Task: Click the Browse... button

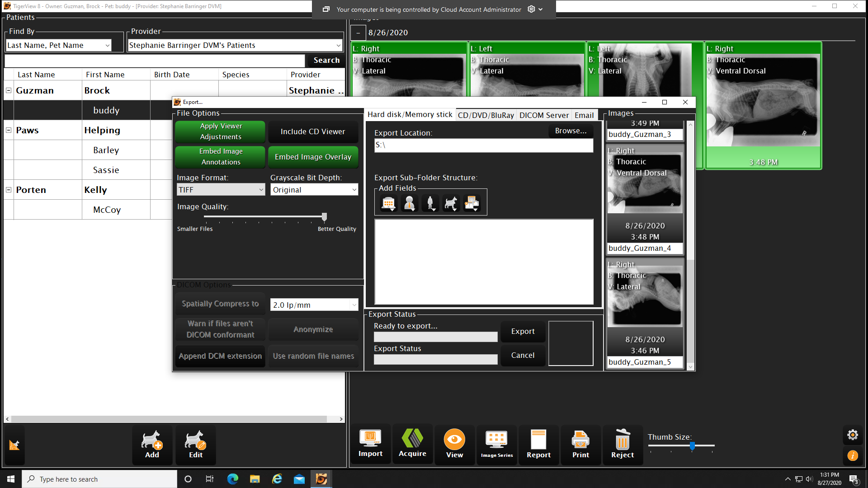Action: tap(571, 131)
